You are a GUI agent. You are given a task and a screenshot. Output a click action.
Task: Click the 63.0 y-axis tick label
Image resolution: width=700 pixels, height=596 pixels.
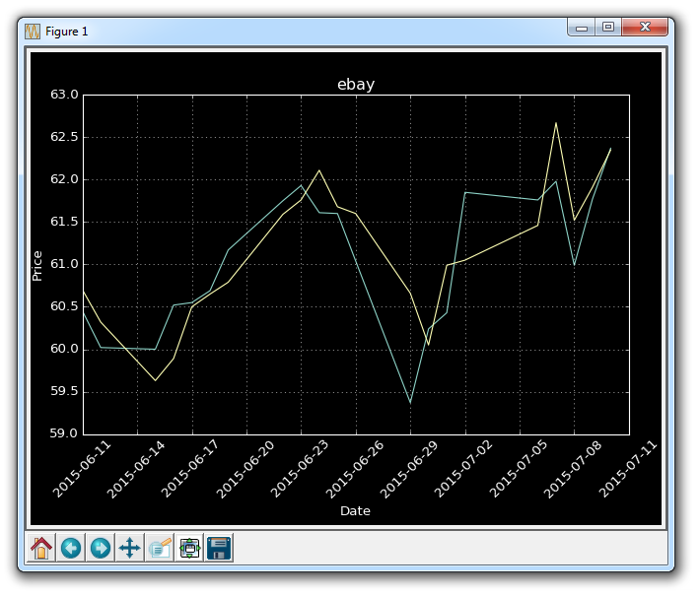click(64, 96)
